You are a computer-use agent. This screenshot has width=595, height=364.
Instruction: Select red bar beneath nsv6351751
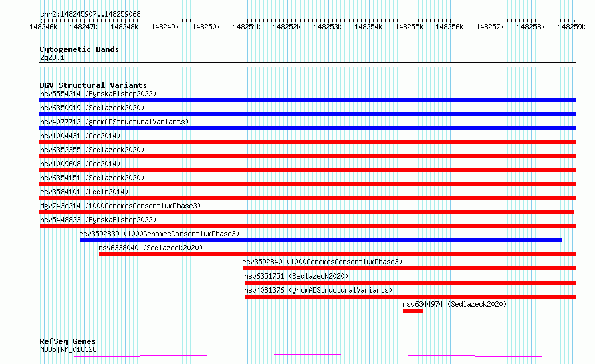(x=410, y=283)
